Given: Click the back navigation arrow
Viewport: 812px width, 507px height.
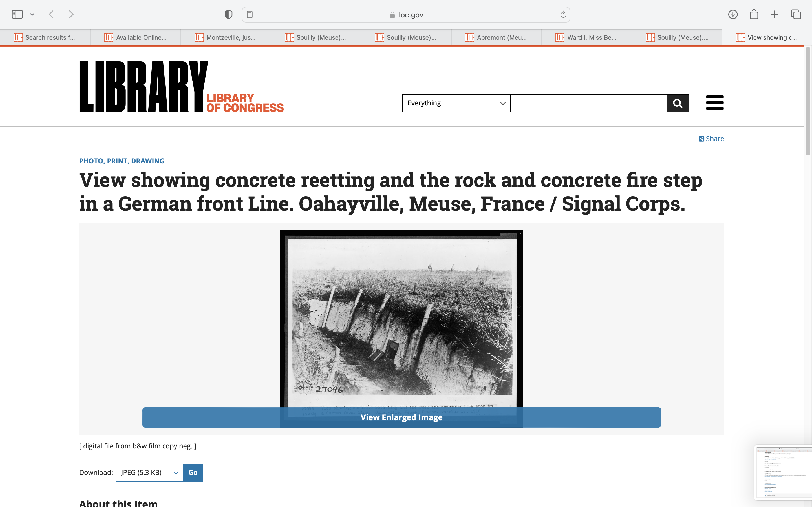Looking at the screenshot, I should coord(51,14).
